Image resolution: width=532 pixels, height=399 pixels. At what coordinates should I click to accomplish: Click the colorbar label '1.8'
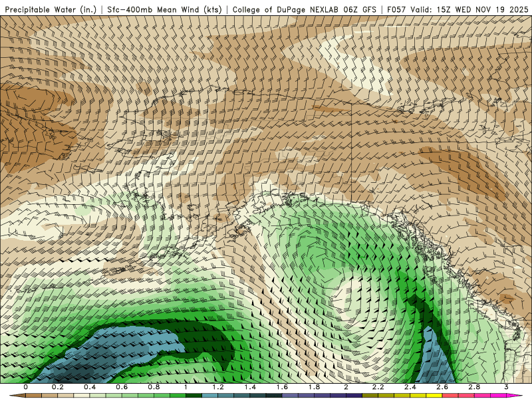(x=314, y=387)
